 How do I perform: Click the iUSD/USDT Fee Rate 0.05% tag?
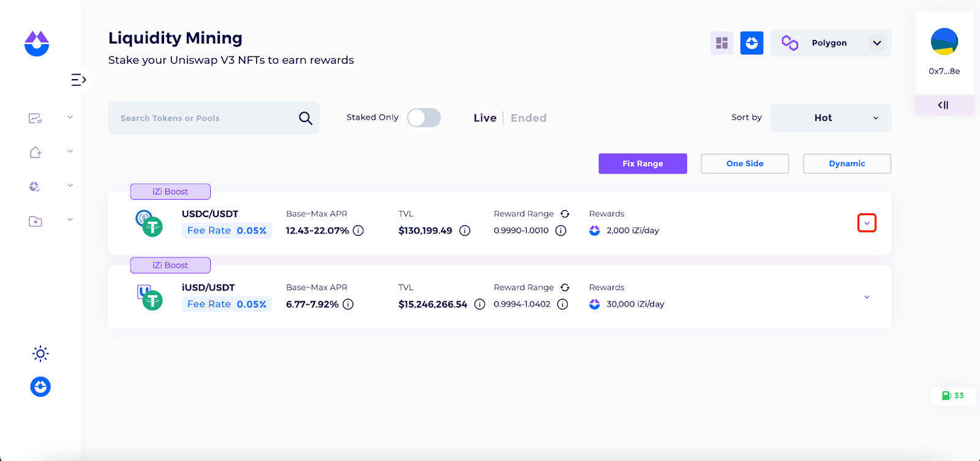click(227, 304)
